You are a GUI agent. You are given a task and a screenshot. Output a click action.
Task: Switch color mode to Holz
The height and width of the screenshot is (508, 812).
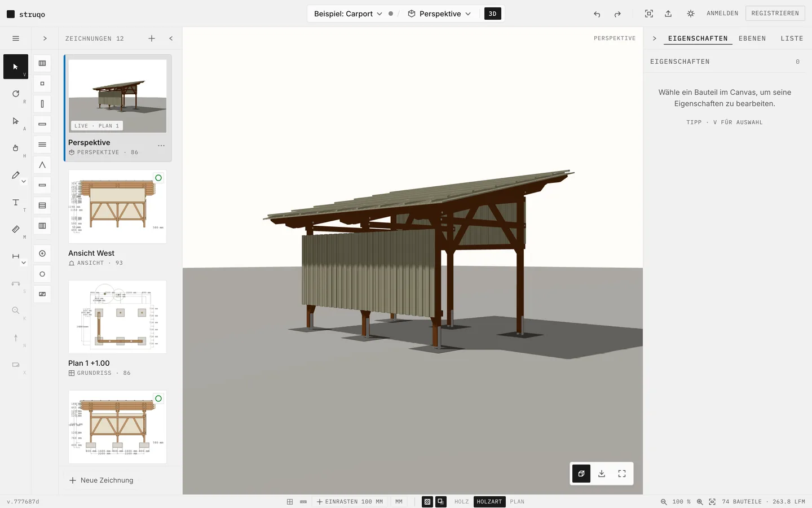coord(462,502)
